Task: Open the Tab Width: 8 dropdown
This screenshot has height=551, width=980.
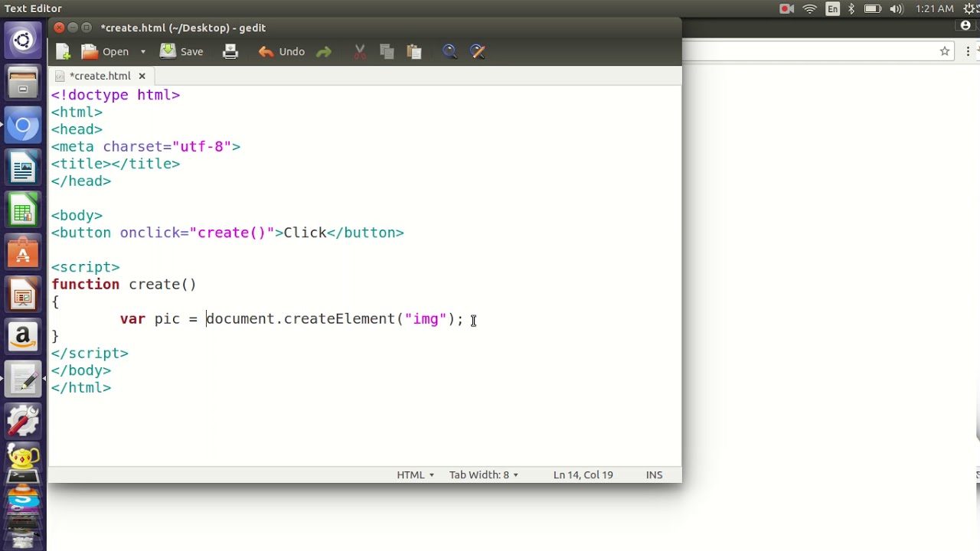Action: click(483, 475)
